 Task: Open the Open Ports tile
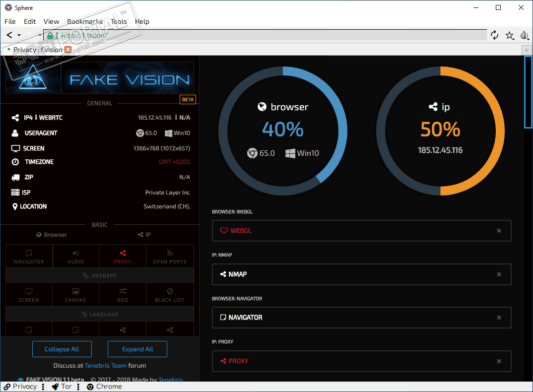click(x=170, y=257)
